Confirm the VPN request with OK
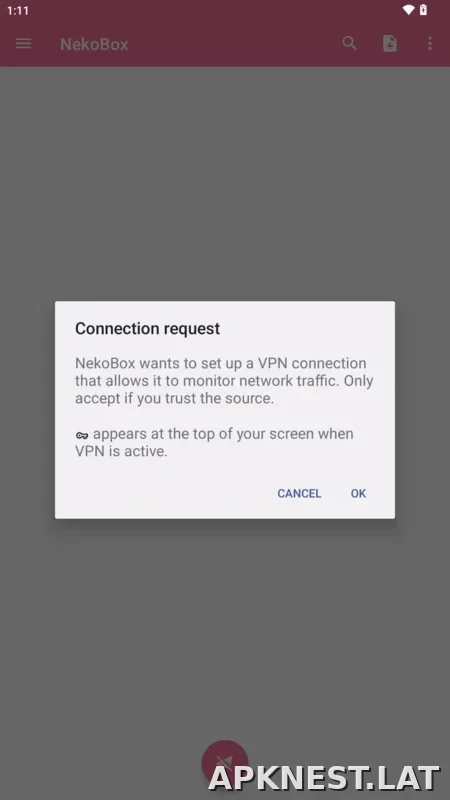 point(358,493)
